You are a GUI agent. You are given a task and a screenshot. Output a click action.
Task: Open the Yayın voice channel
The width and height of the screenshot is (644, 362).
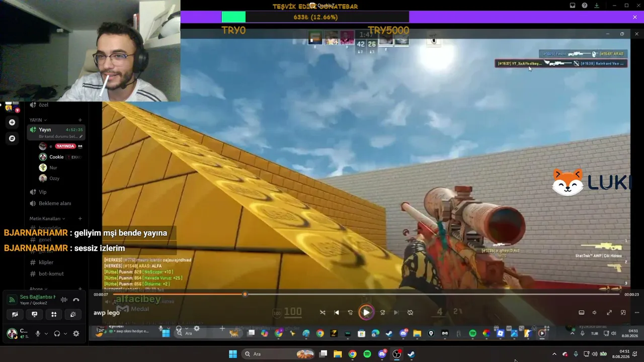[56, 132]
